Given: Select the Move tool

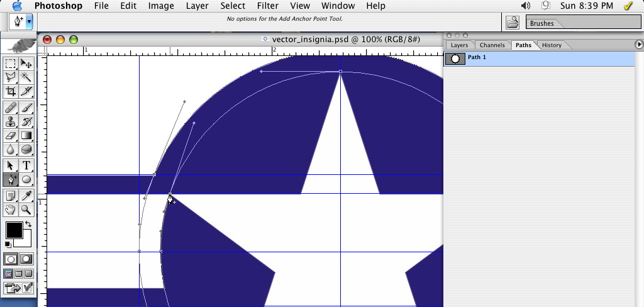Looking at the screenshot, I should click(x=26, y=64).
